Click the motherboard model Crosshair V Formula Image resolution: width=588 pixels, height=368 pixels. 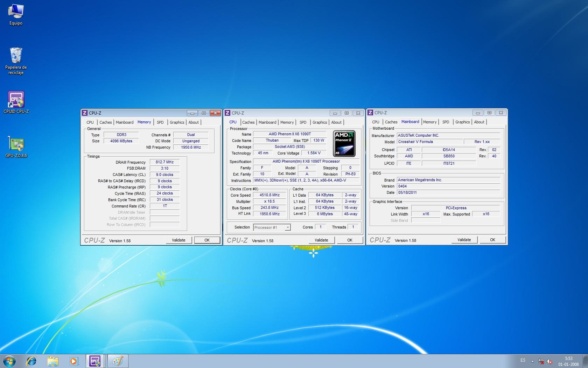coord(429,142)
